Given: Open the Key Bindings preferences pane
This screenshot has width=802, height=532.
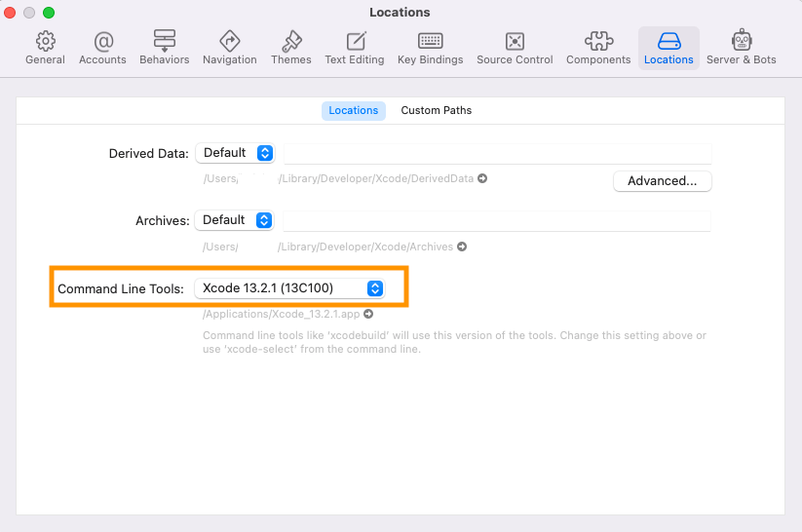Looking at the screenshot, I should pyautogui.click(x=430, y=48).
